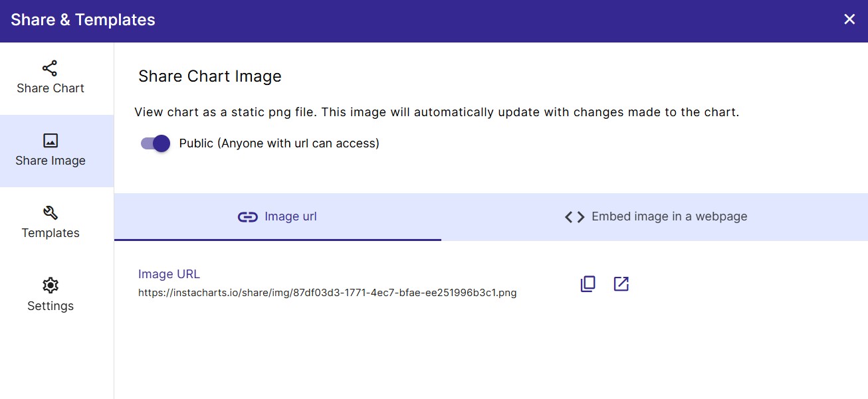Close the Share & Templates dialog
This screenshot has height=399, width=868.
849,19
